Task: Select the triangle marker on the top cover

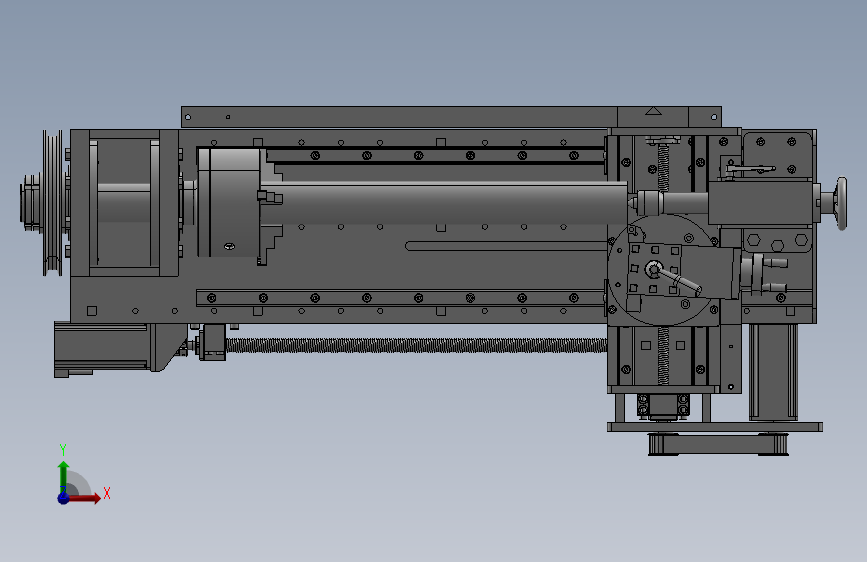Action: 653,111
